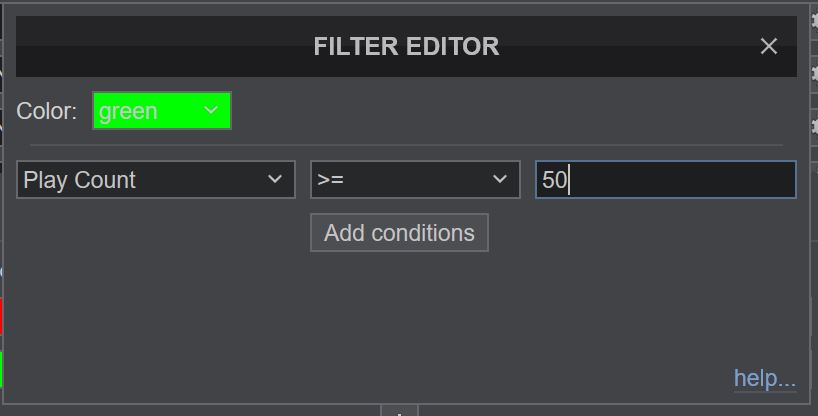818x416 pixels.
Task: Close the Filter Editor dialog
Action: tap(768, 46)
